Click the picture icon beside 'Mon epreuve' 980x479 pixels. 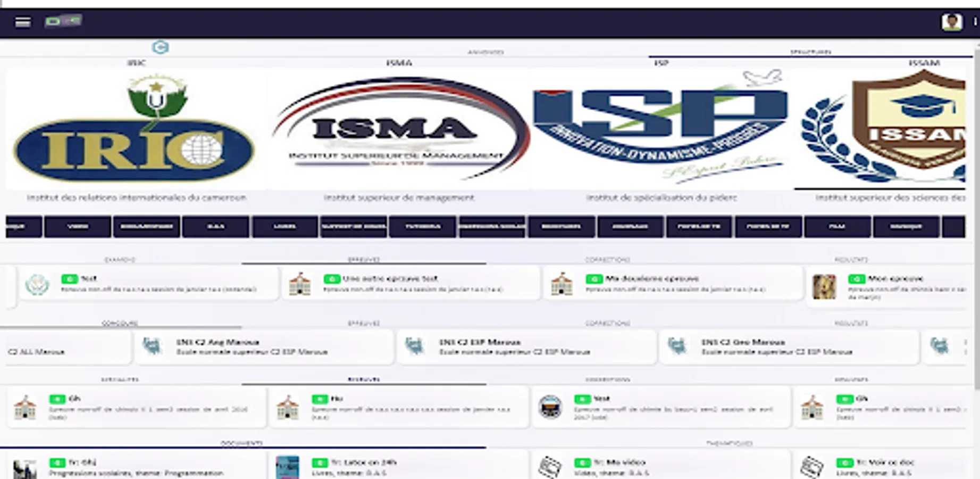tap(824, 286)
